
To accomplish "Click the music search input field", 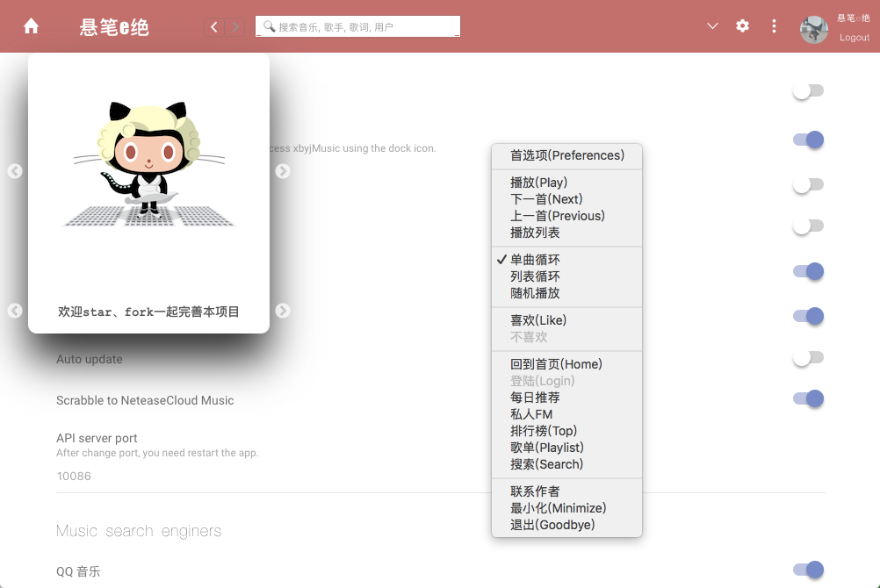I will tap(358, 26).
